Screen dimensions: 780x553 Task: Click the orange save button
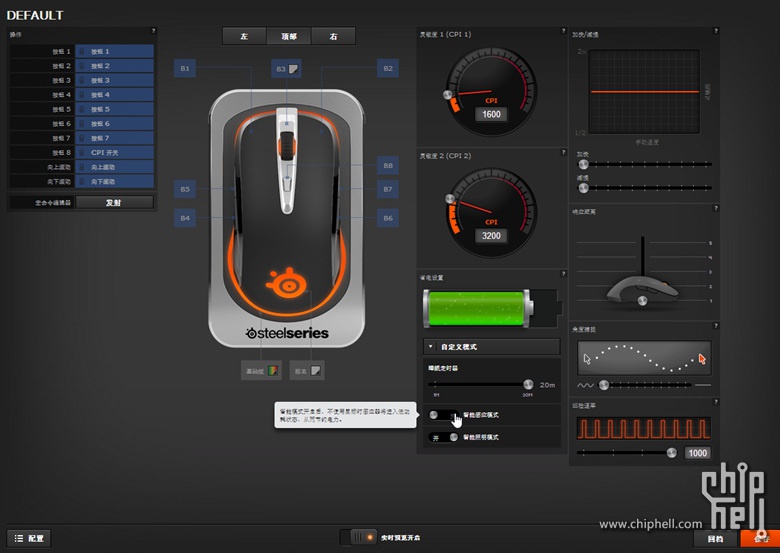coord(760,538)
